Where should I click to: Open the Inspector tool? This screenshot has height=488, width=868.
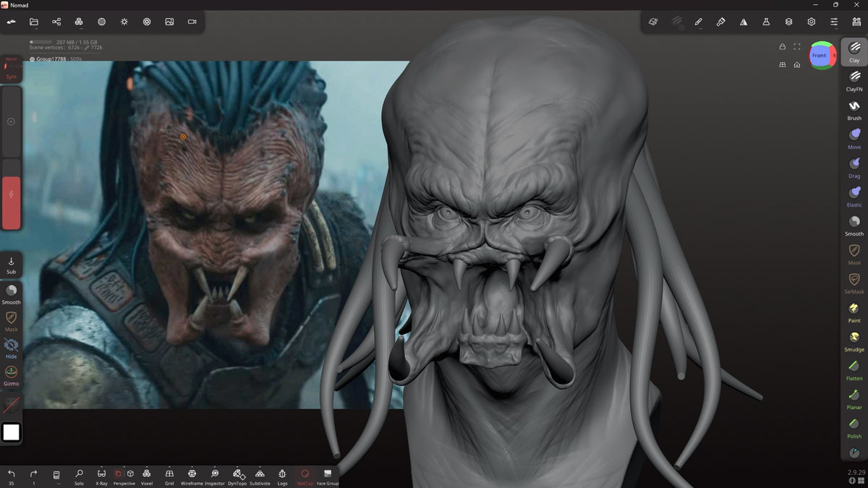point(215,476)
